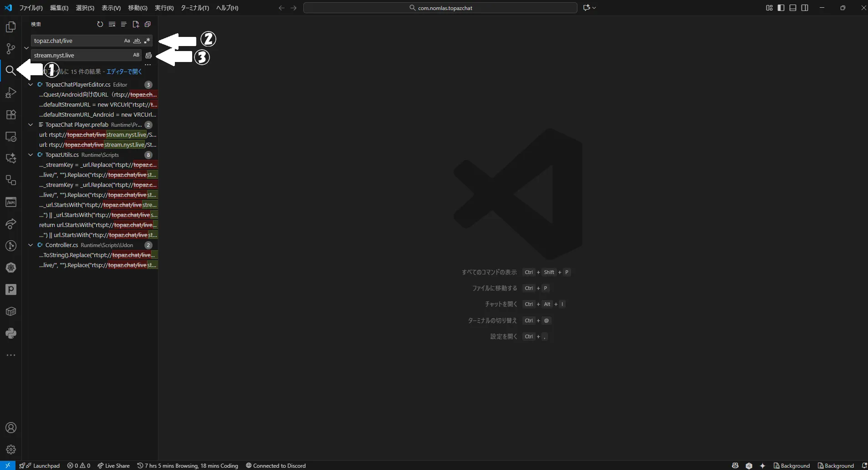
Task: Open the Kubernetes helm wheel view
Action: click(10, 268)
